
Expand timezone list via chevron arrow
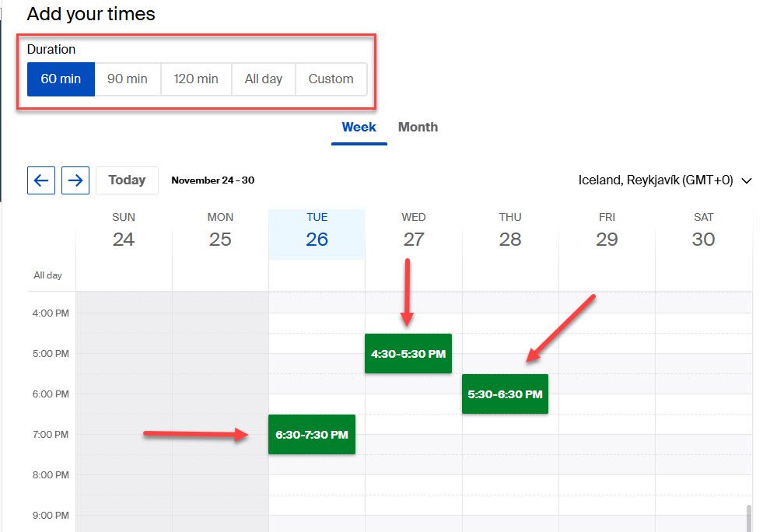(747, 181)
